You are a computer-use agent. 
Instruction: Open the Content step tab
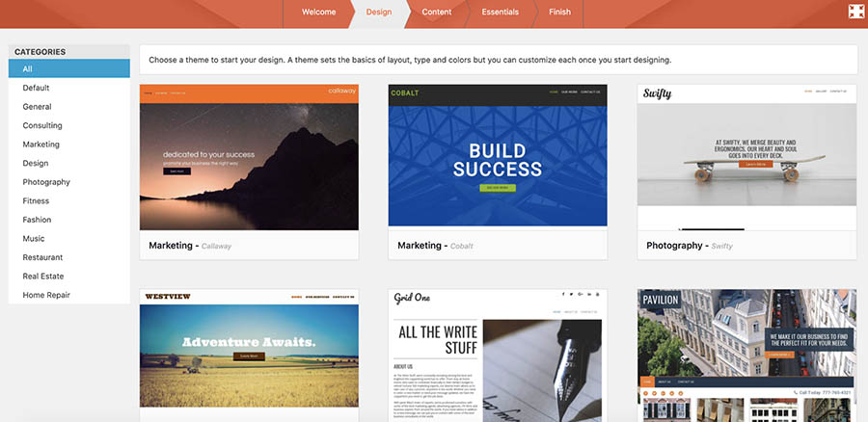click(x=436, y=13)
